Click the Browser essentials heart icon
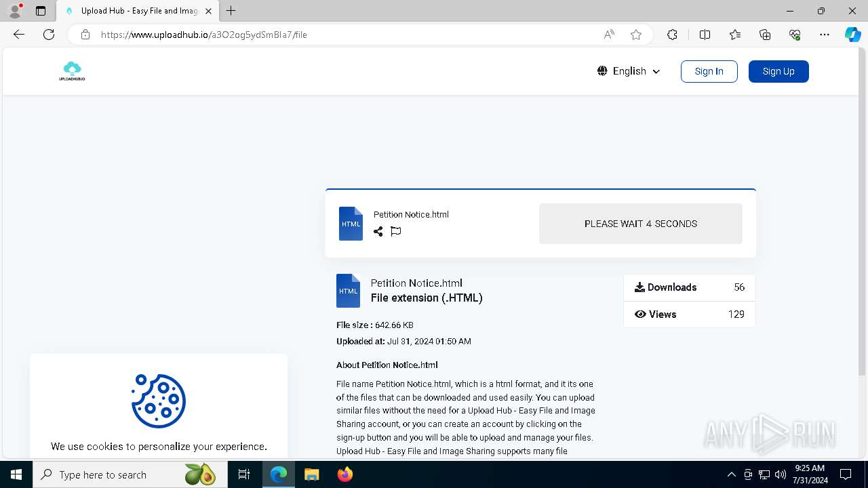The width and height of the screenshot is (868, 488). coord(795,35)
